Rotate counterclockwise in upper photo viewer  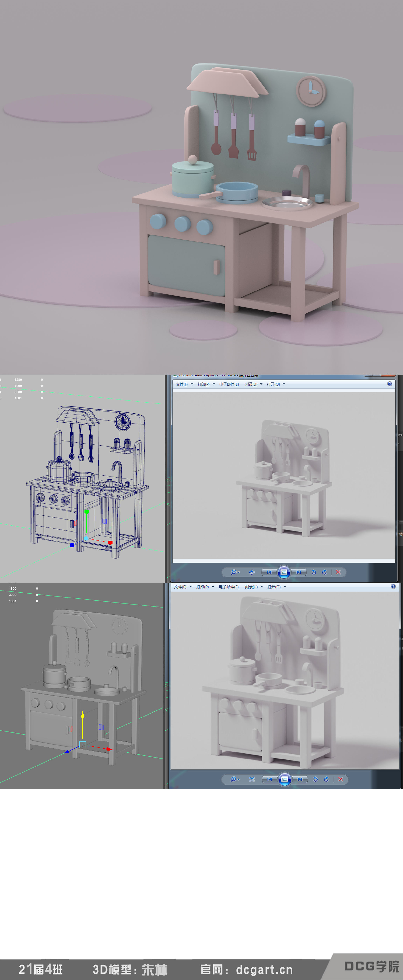pos(314,572)
